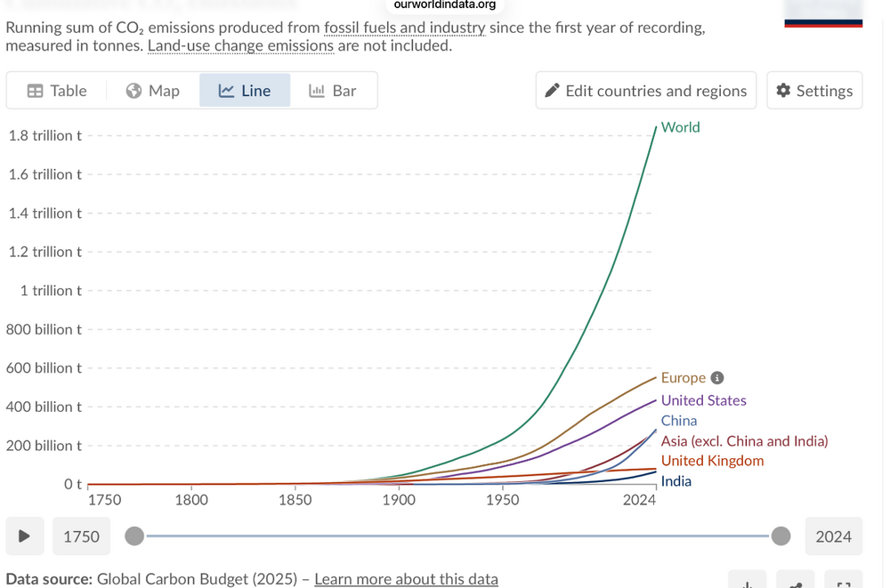This screenshot has width=890, height=588.
Task: Open the fossil fuels and industry link
Action: pyautogui.click(x=405, y=28)
